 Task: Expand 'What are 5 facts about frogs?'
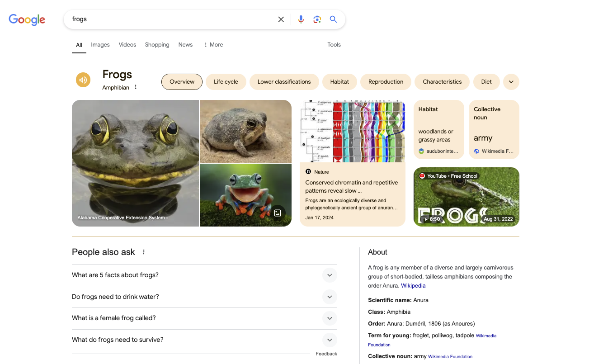click(x=330, y=275)
